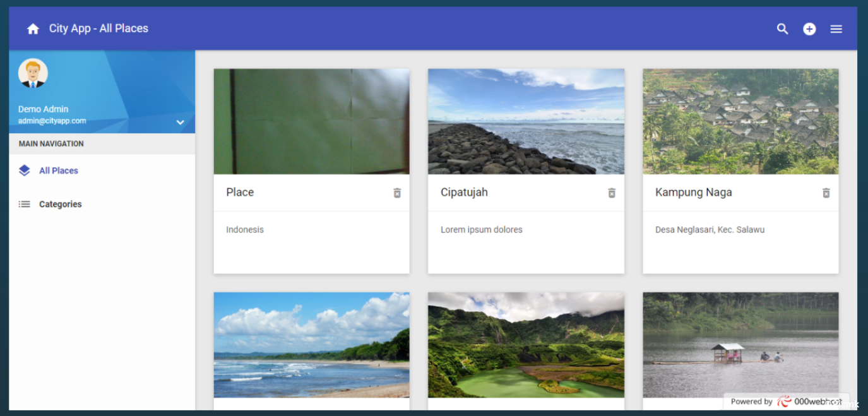Click the green wall Place thumbnail
Screen dimensions: 868x416
tap(311, 121)
